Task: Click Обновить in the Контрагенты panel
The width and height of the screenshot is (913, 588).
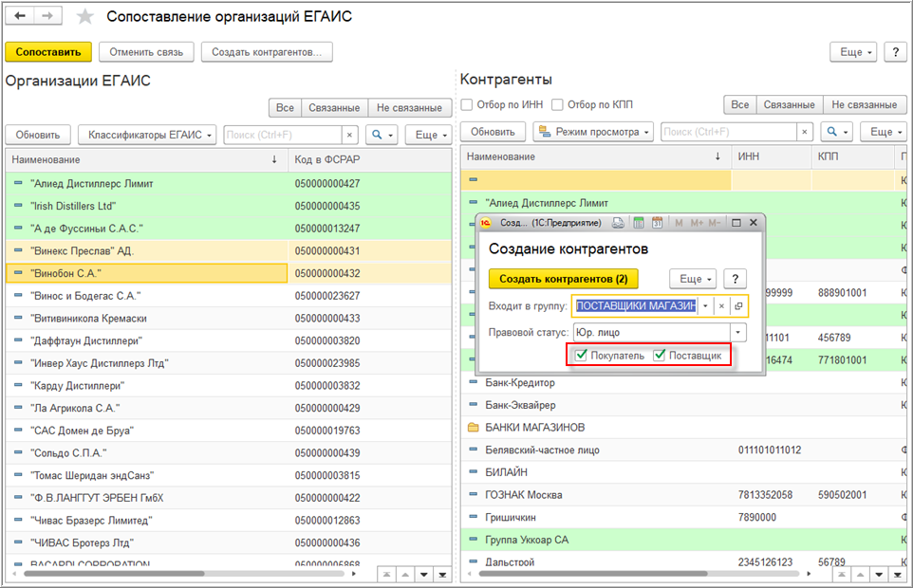Action: (494, 132)
